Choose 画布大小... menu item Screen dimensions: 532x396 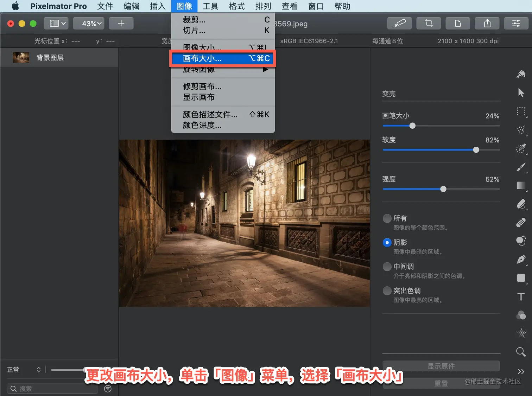click(223, 58)
